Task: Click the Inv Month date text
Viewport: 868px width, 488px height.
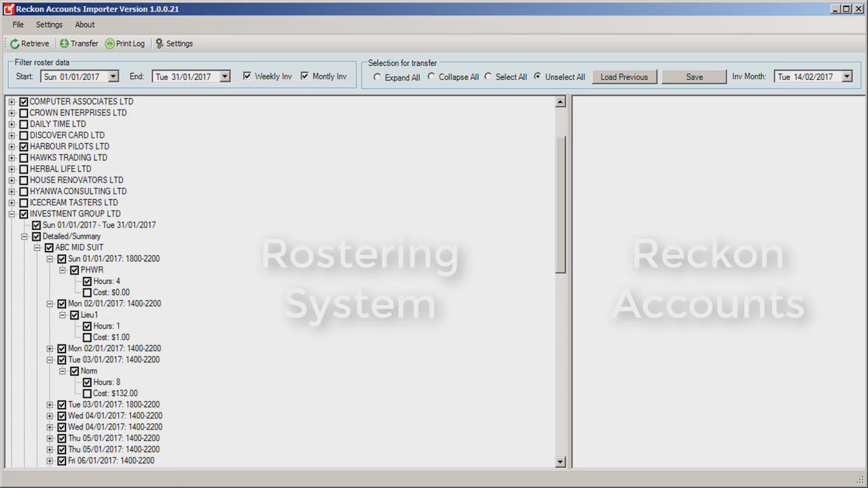Action: click(x=805, y=77)
